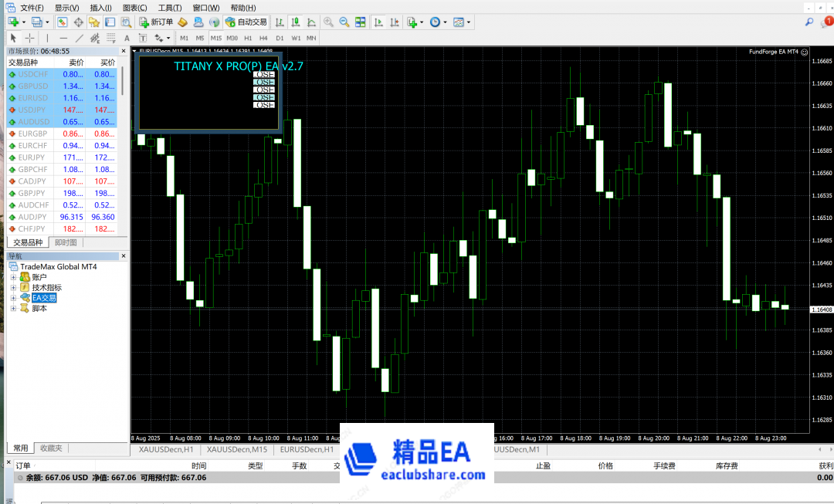
Task: Switch chart to line chart style
Action: click(311, 22)
